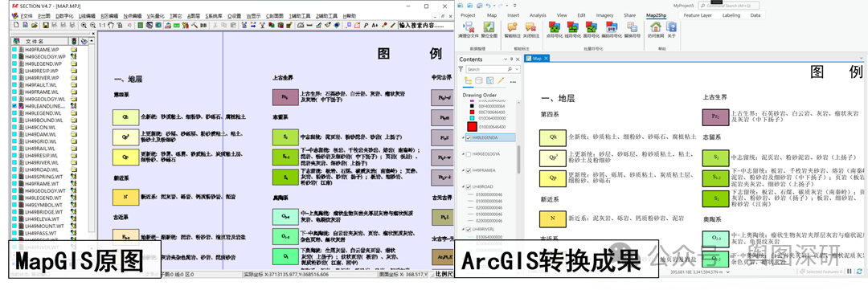This screenshot has width=868, height=290.
Task: Close the Map view tab
Action: coord(546,58)
